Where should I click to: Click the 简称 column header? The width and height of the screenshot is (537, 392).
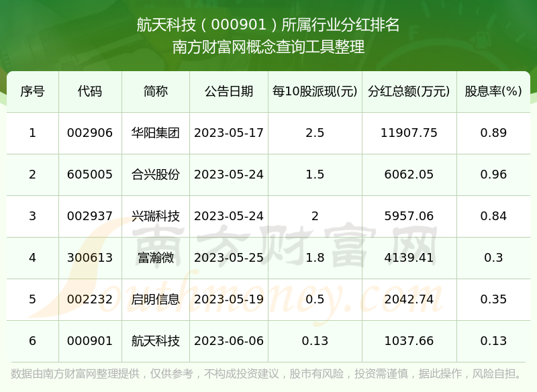click(x=156, y=91)
